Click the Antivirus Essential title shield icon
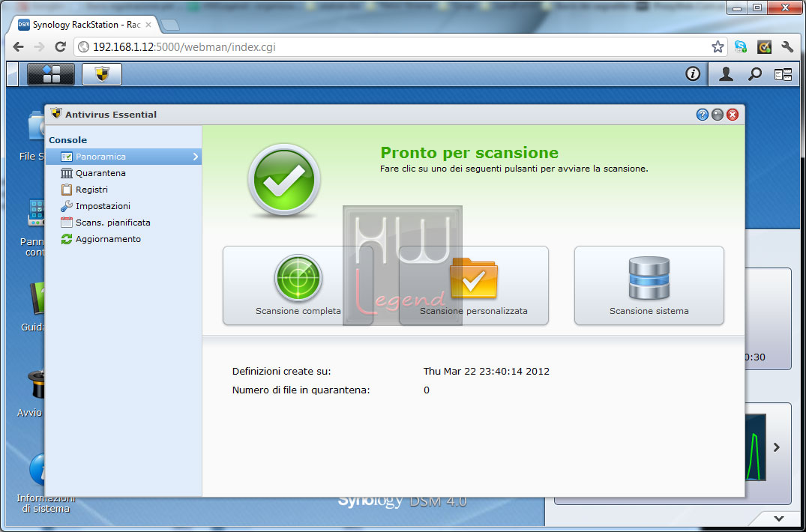 point(56,113)
